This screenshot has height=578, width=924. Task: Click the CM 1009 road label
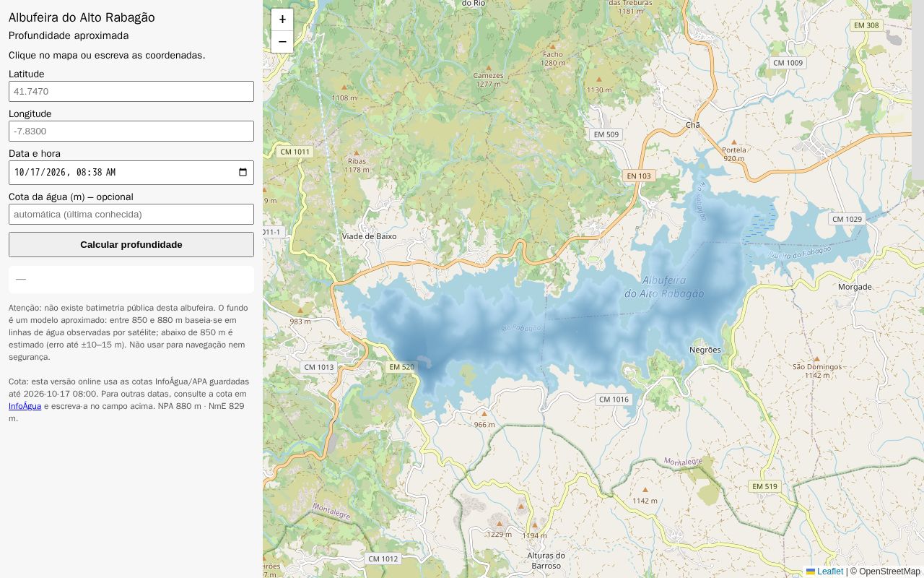pos(788,63)
